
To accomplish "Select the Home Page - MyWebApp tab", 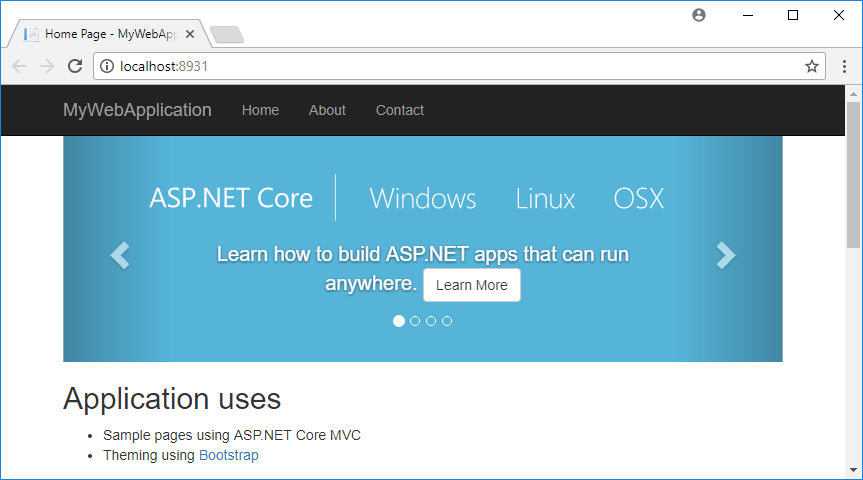I will [109, 34].
